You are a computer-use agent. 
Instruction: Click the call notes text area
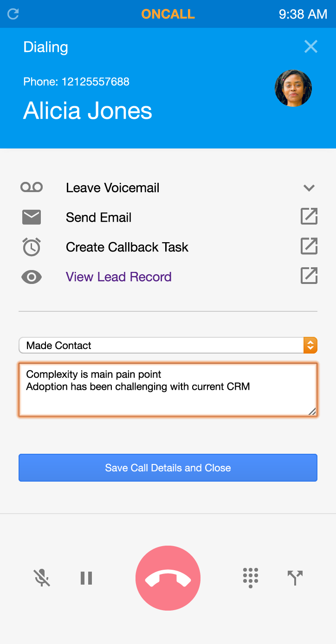[x=168, y=390]
